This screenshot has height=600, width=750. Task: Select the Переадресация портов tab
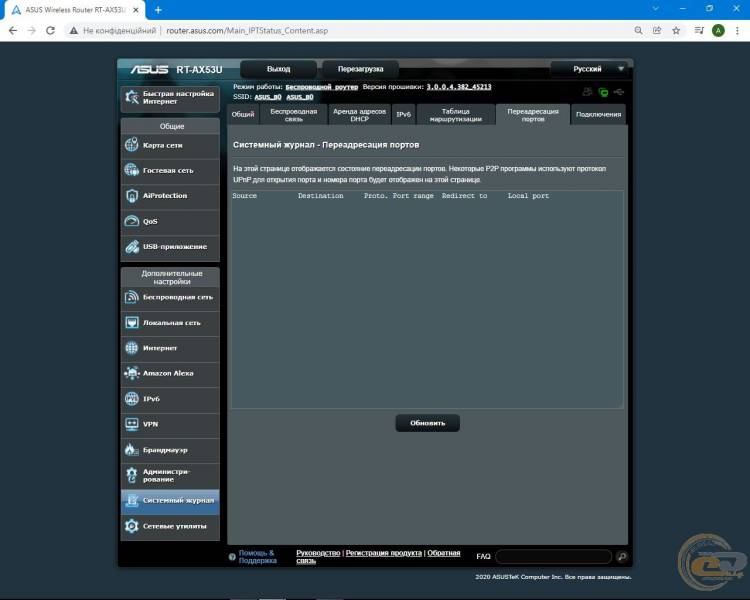tap(533, 114)
